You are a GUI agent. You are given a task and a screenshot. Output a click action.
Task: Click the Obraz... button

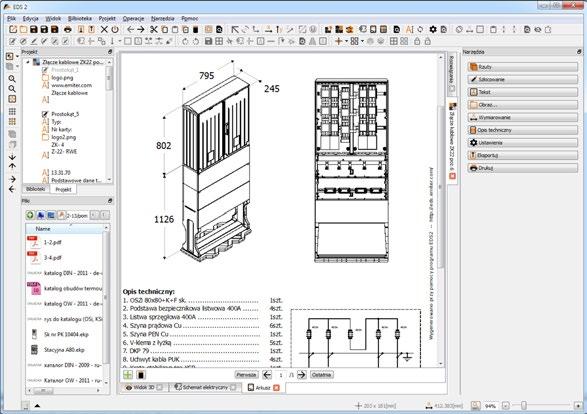tap(523, 105)
